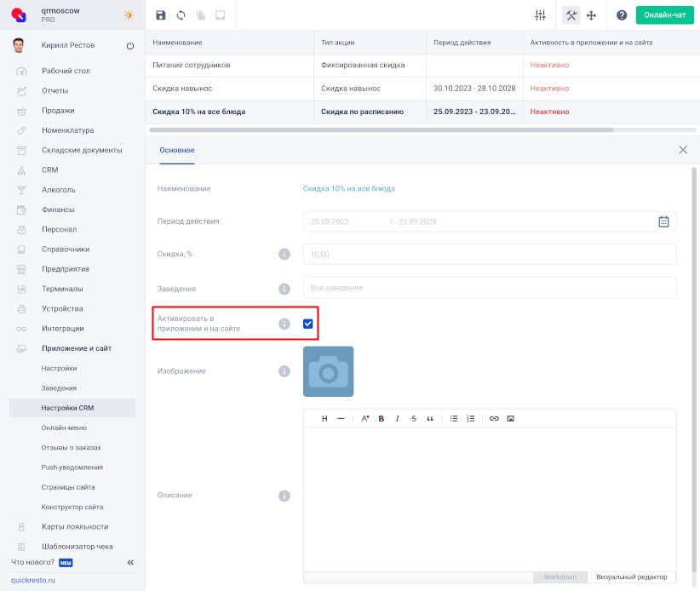Switch editor to Markdown mode

click(560, 577)
